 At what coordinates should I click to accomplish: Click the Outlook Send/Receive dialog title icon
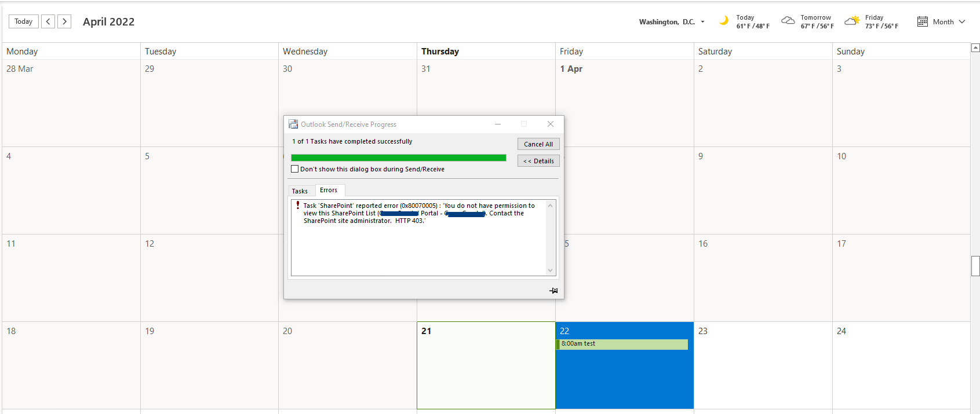click(293, 124)
